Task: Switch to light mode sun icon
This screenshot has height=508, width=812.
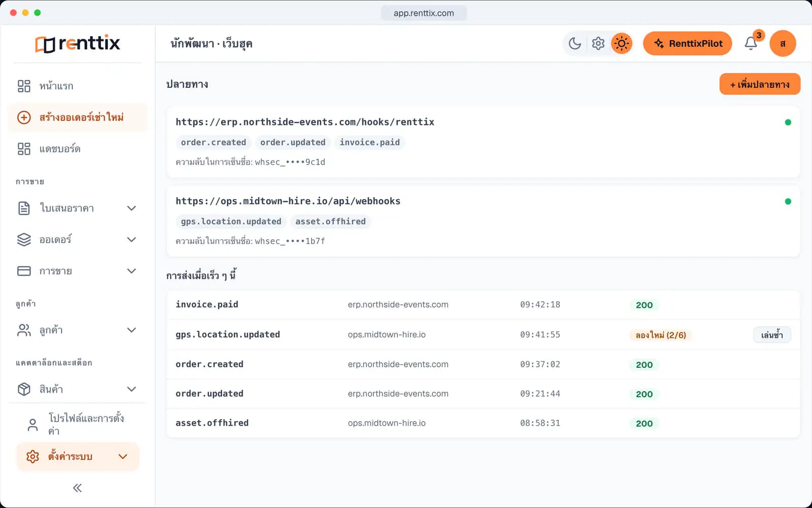Action: [x=622, y=44]
